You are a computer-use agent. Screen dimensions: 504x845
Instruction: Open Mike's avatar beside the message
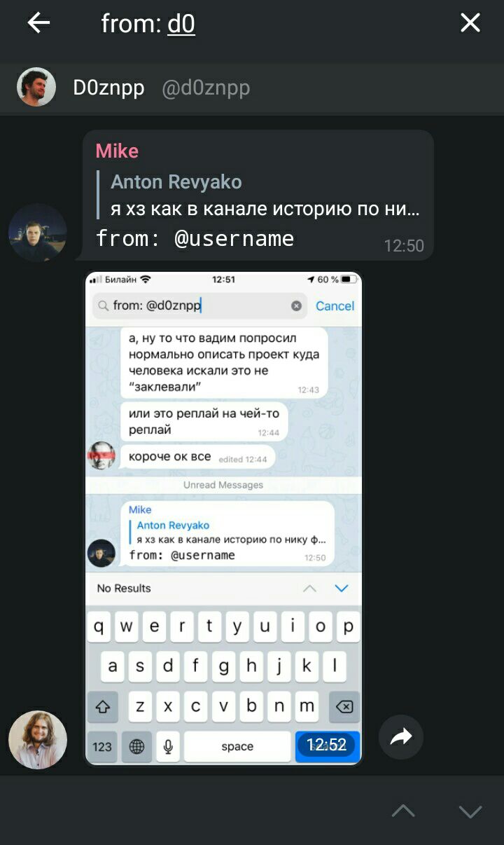[38, 233]
